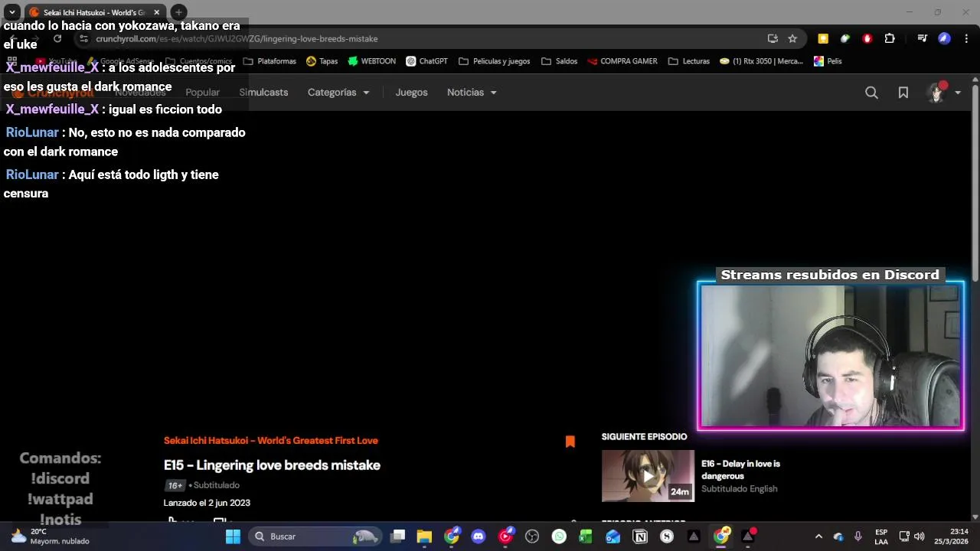Screen dimensions: 980x551
Task: Open Notion from the taskbar
Action: tap(640, 536)
